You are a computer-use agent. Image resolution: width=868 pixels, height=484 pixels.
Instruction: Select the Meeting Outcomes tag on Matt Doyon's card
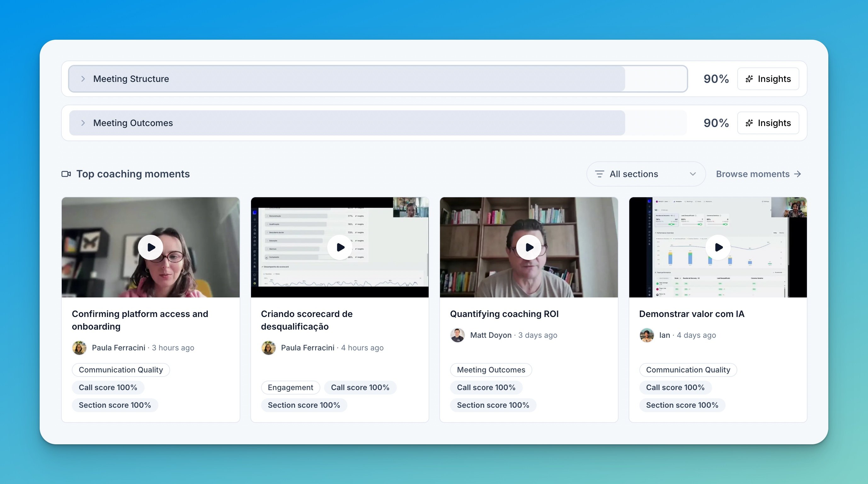click(x=491, y=370)
